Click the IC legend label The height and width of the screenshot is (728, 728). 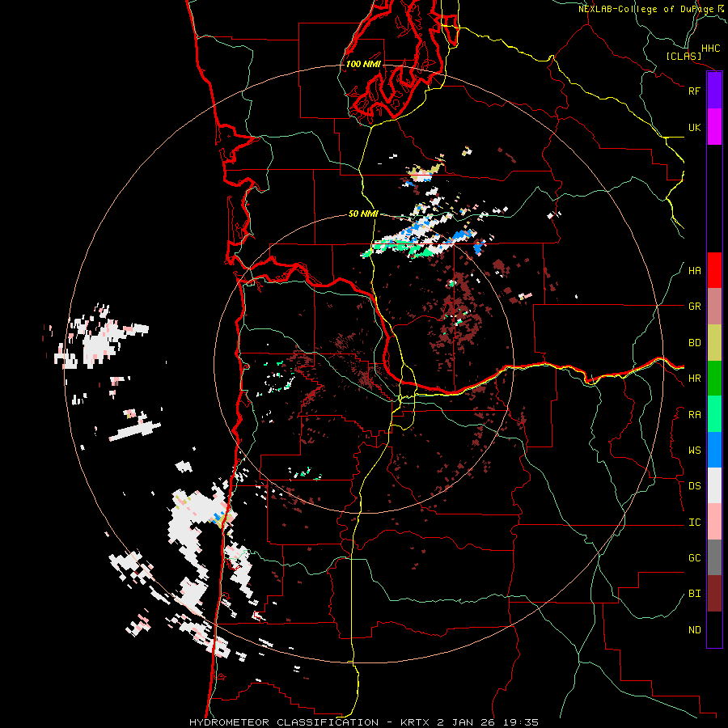coord(694,523)
